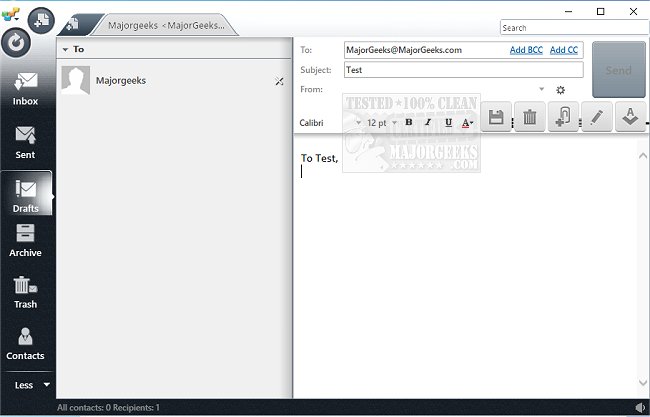
Task: Click the Subject field
Action: (x=463, y=70)
